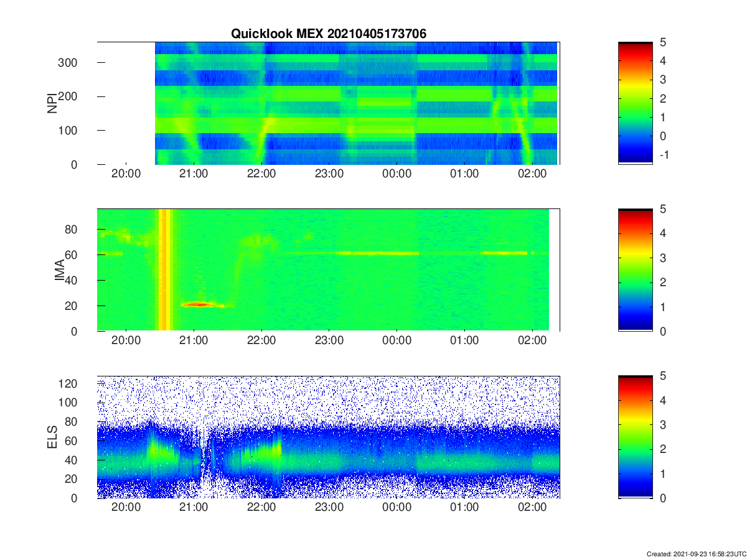Click the ELS y-axis label
Image resolution: width=747 pixels, height=560 pixels.
tap(52, 437)
